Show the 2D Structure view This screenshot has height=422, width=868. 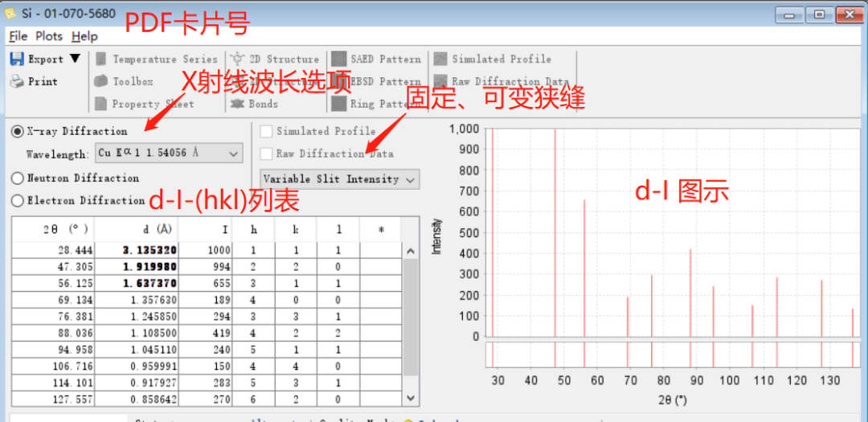pos(275,59)
